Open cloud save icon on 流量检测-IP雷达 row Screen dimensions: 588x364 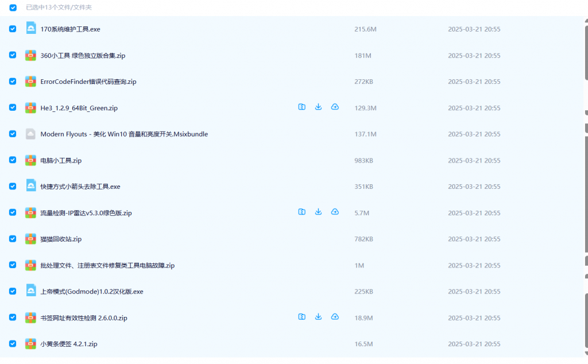click(335, 212)
